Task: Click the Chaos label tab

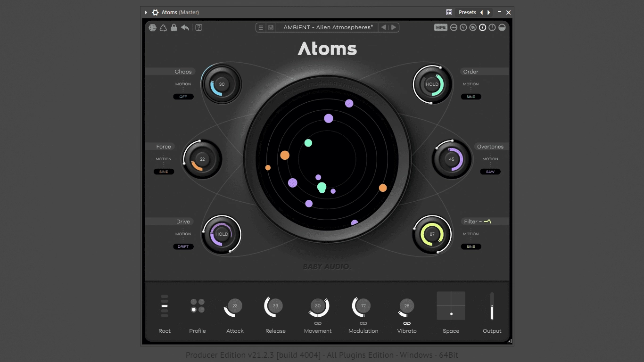Action: pos(169,72)
